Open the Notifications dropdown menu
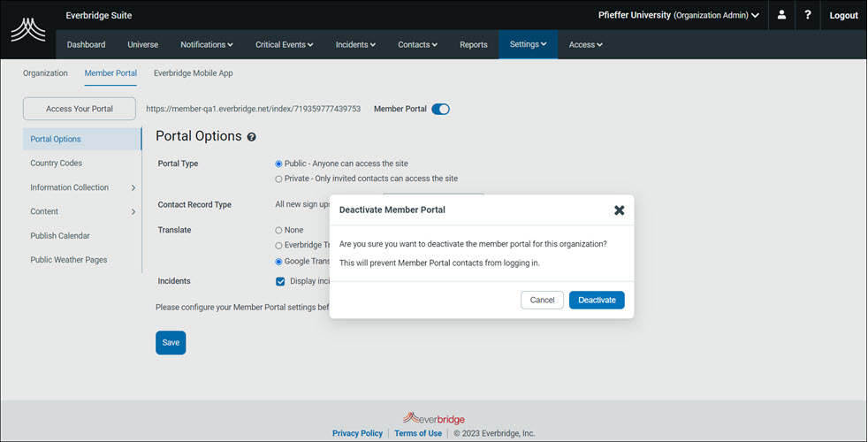 pyautogui.click(x=207, y=44)
